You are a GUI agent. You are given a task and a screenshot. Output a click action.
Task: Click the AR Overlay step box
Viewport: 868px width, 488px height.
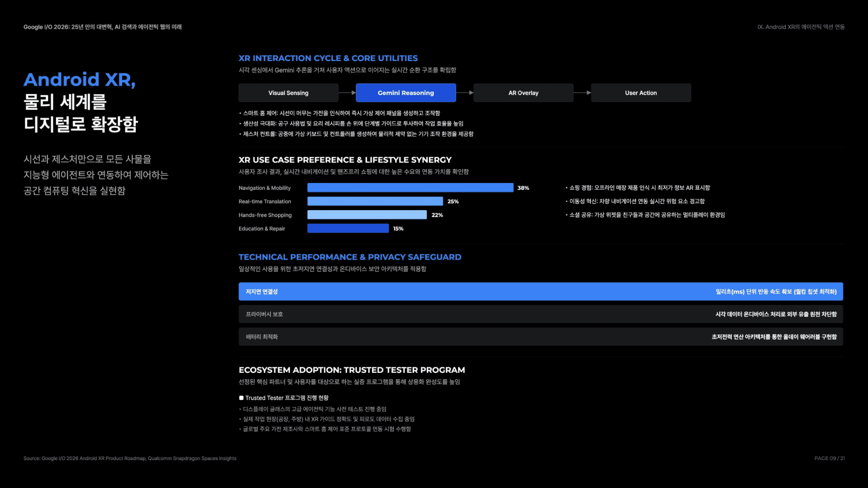[x=524, y=93]
